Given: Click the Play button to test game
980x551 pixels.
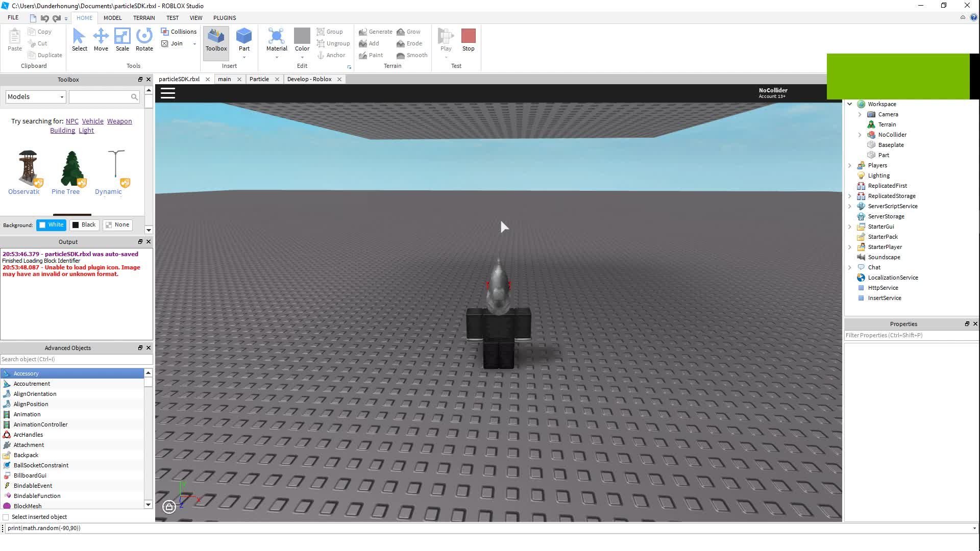Looking at the screenshot, I should point(446,37).
